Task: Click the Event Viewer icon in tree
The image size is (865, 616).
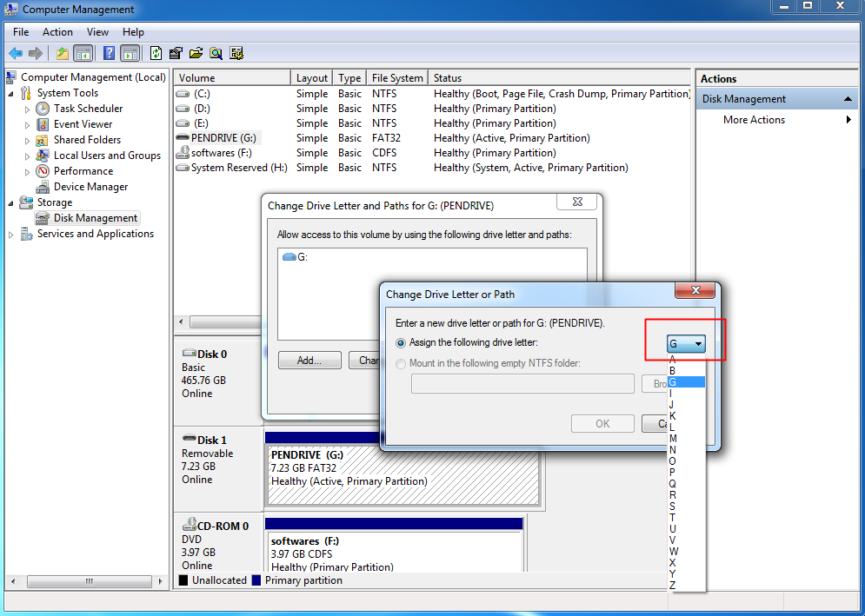Action: click(x=43, y=124)
